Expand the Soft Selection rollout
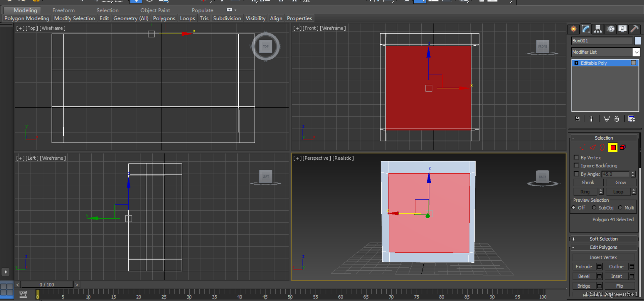Viewport: 644px width, 301px height. pos(603,239)
